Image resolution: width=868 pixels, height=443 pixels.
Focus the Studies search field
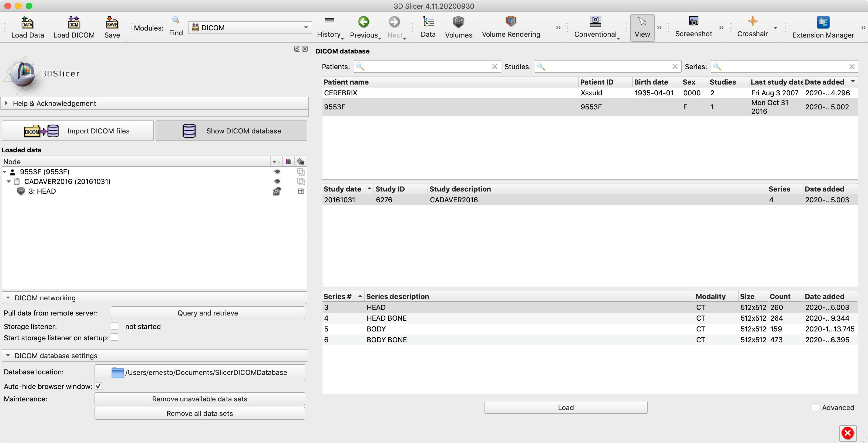point(608,66)
